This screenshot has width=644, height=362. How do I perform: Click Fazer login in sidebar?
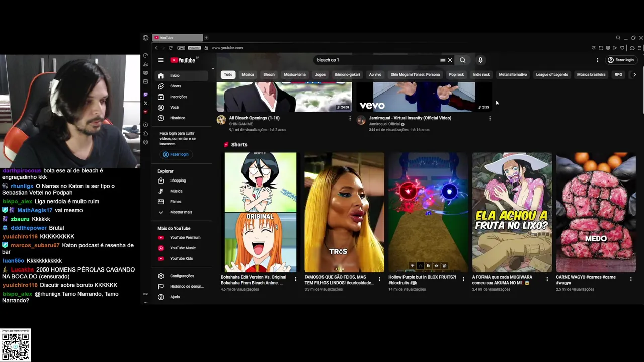176,154
